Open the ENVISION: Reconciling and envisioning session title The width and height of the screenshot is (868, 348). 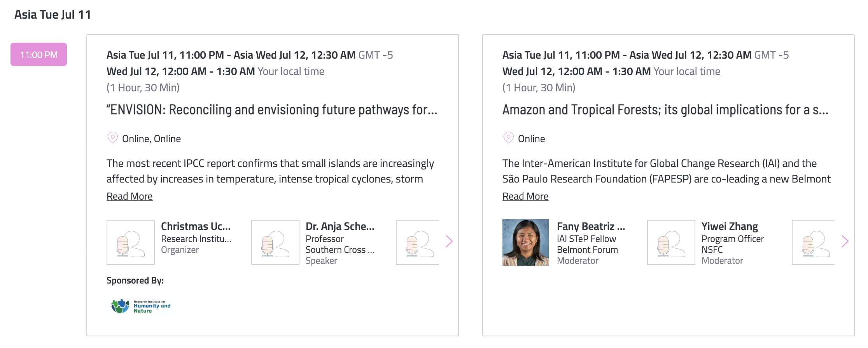[x=272, y=110]
